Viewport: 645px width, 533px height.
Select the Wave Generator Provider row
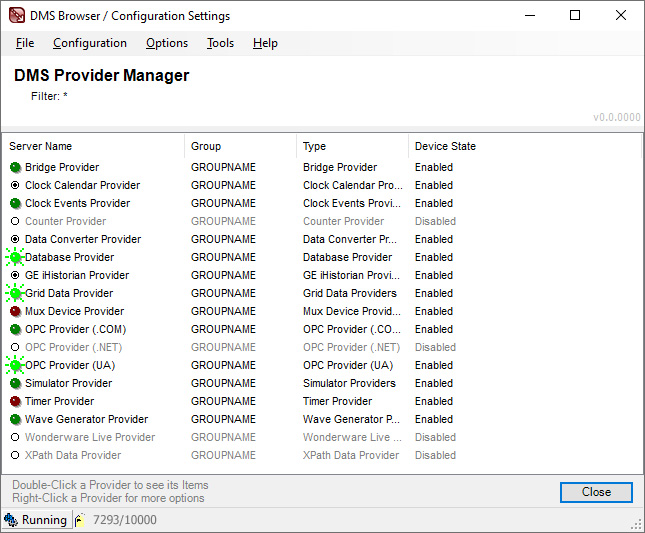[x=86, y=420]
